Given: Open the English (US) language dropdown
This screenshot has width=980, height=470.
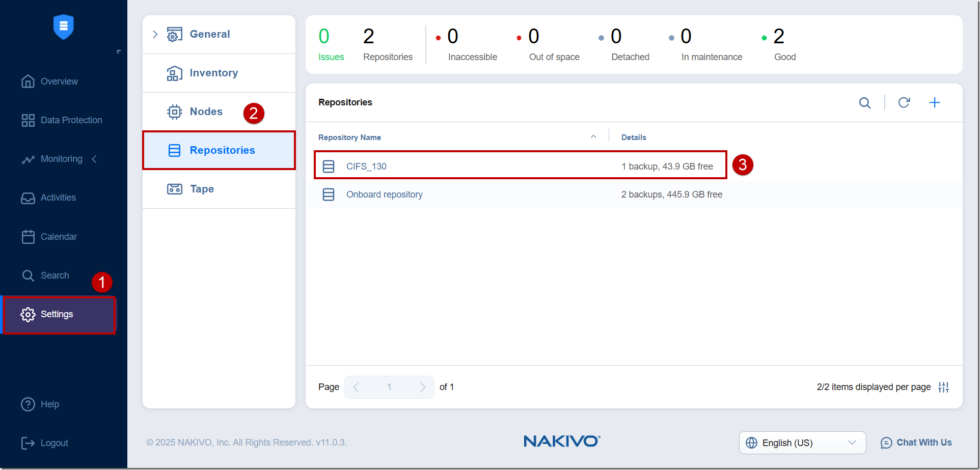Looking at the screenshot, I should tap(802, 443).
